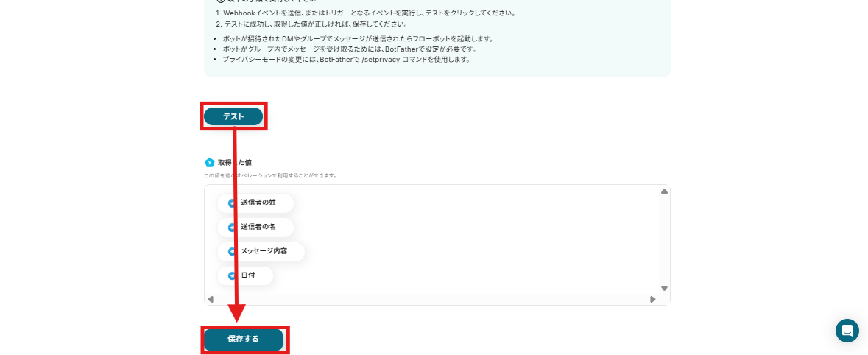Click the vertical scrollbar track of values list
This screenshot has width=868, height=355.
pos(664,240)
